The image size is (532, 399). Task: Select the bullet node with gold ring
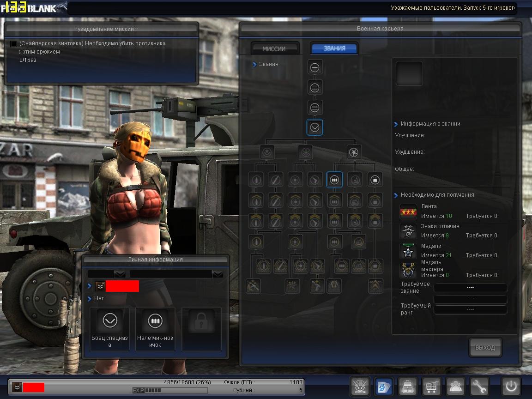256,242
